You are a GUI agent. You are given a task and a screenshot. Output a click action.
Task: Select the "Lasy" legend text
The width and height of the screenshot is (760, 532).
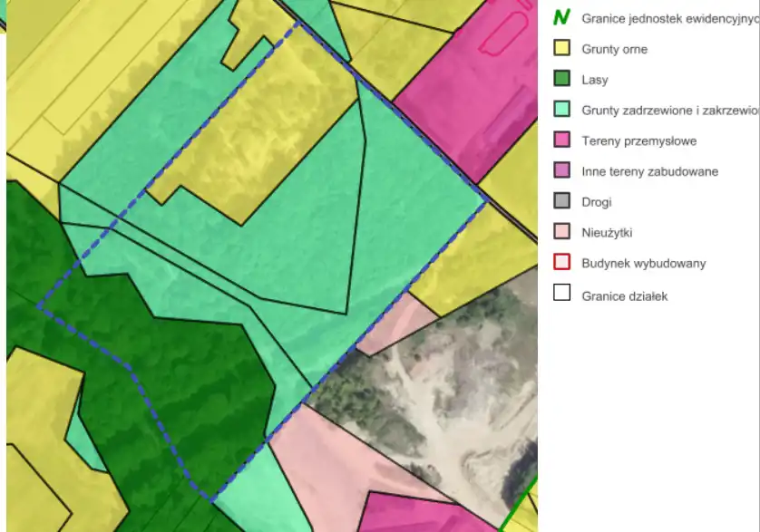[595, 80]
